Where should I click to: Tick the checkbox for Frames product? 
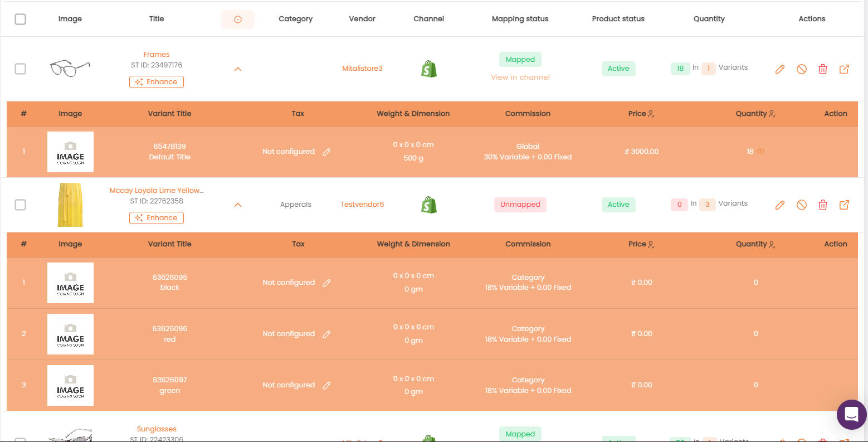pos(21,69)
